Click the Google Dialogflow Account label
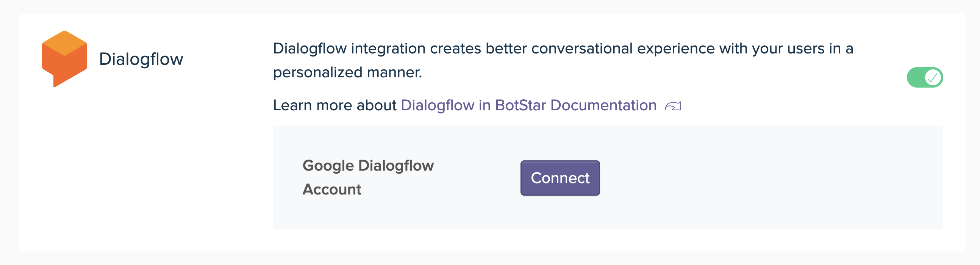 click(368, 177)
